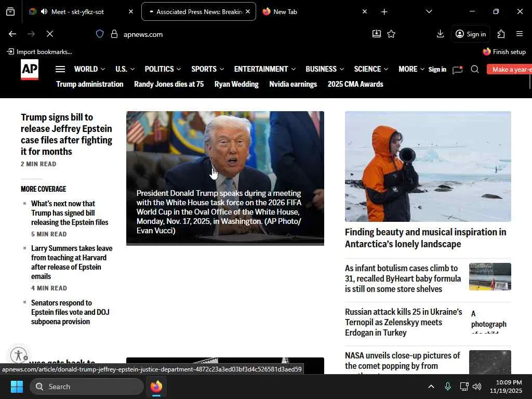Close the Meet tab
The height and width of the screenshot is (399, 532).
131,11
